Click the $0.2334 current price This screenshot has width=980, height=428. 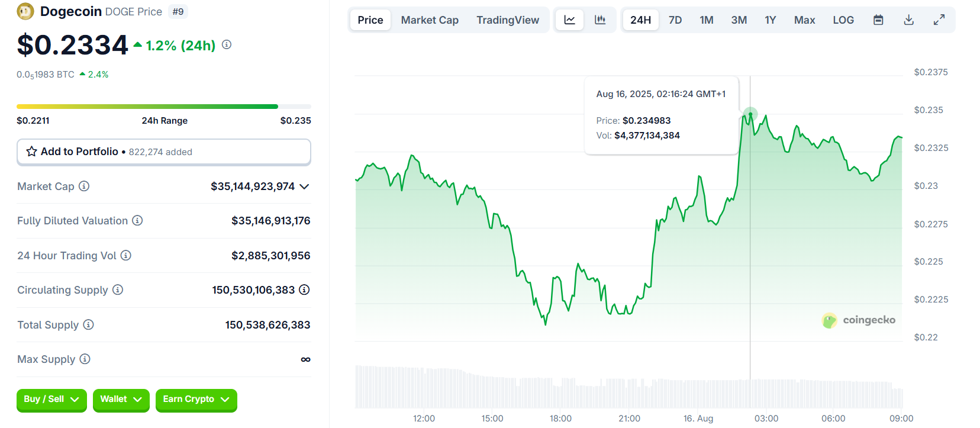click(x=72, y=45)
